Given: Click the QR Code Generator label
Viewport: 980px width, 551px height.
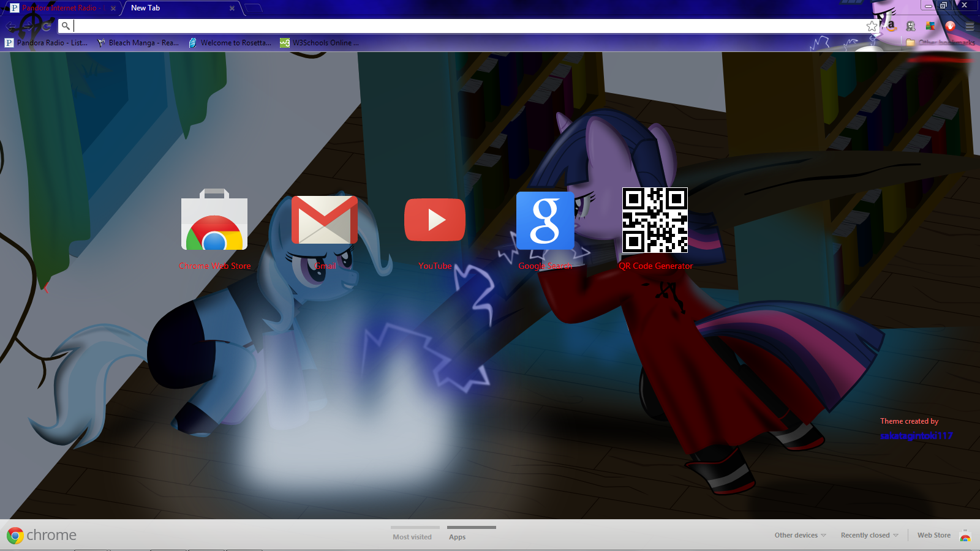Looking at the screenshot, I should (x=656, y=266).
